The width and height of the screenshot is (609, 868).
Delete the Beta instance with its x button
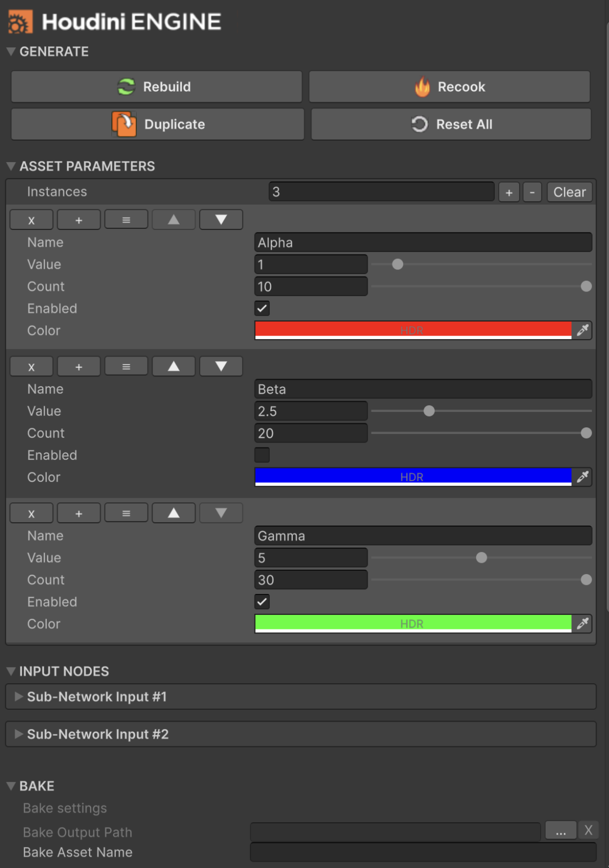click(32, 367)
